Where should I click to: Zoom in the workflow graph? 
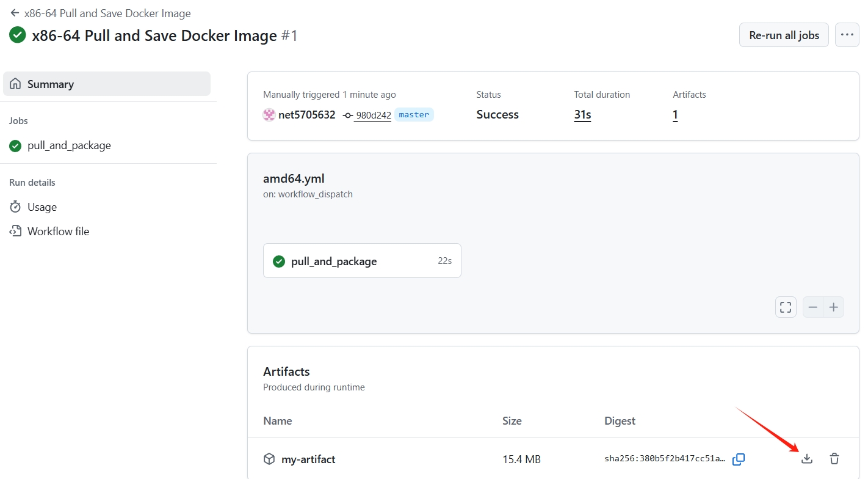click(x=834, y=307)
